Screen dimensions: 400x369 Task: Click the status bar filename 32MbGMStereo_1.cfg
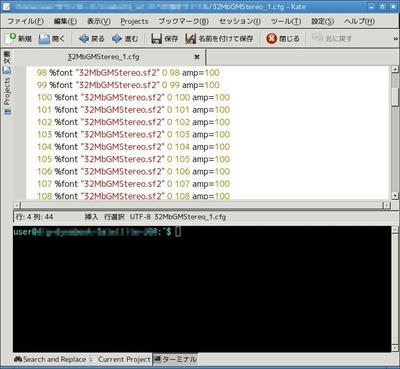pos(190,217)
